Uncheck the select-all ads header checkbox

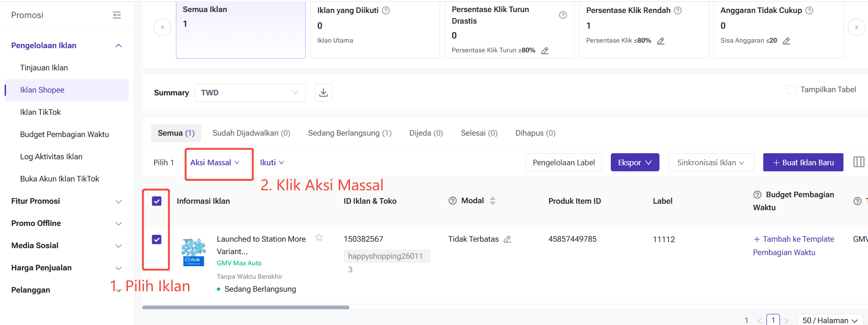click(x=157, y=201)
